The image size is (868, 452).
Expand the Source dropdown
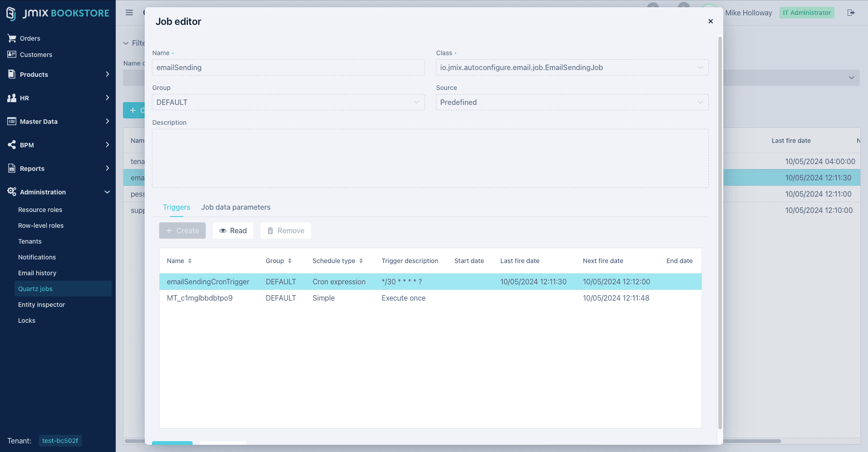[x=700, y=102]
